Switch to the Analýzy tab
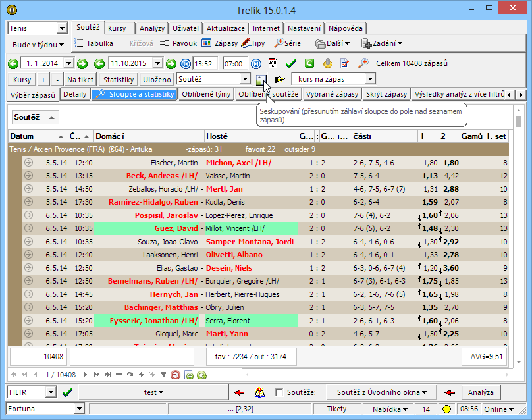532x420 pixels. (x=152, y=29)
